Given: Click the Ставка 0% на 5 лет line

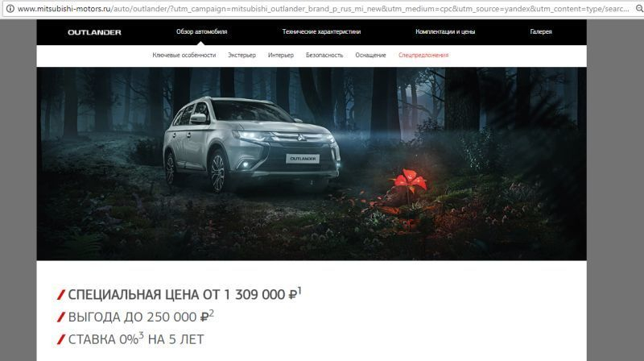Looking at the screenshot, I should (x=130, y=339).
